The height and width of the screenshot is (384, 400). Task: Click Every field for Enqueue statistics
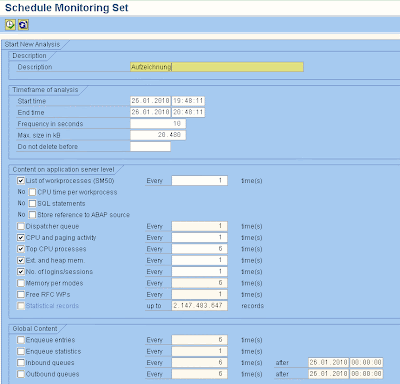[199, 351]
